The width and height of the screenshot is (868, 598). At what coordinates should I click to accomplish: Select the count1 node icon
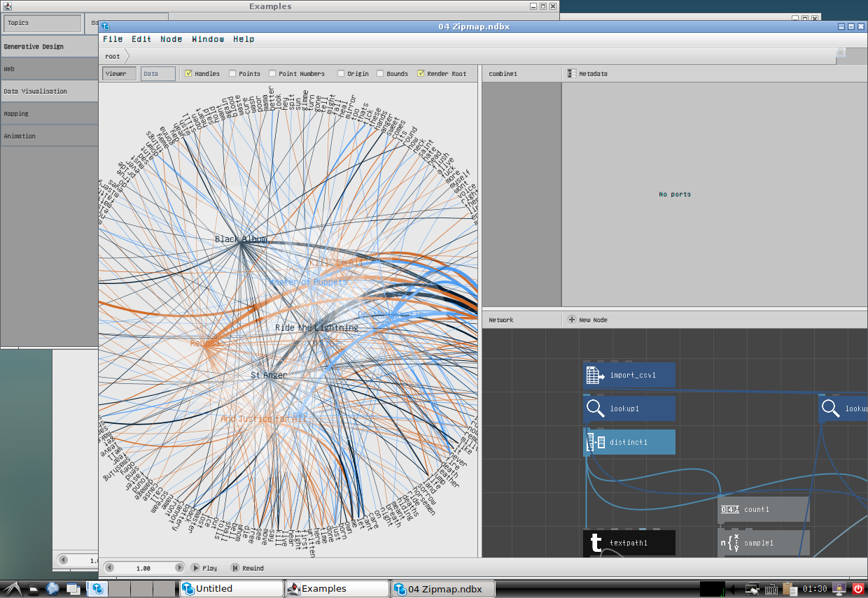[x=730, y=509]
